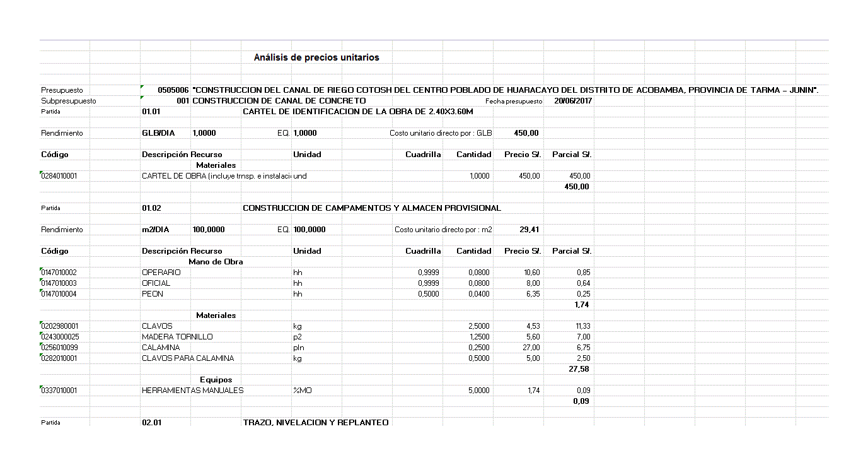868x465 pixels.
Task: Click 'CONSTRUCCION DE CAMPAMENTOS Y ALMACEN PROVISIONAL' title
Action: click(372, 208)
